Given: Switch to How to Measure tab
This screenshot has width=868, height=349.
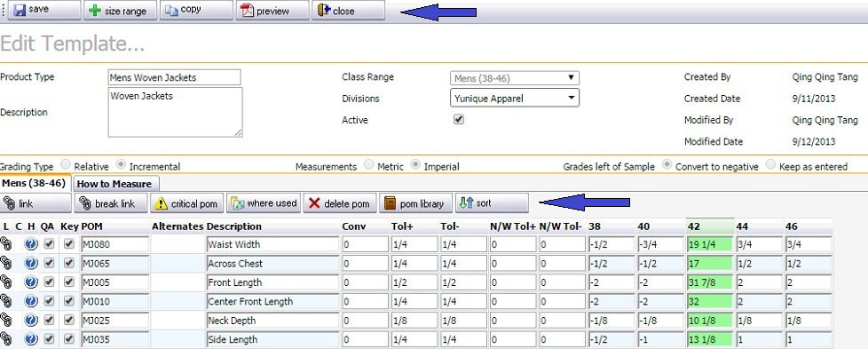Looking at the screenshot, I should (x=115, y=183).
